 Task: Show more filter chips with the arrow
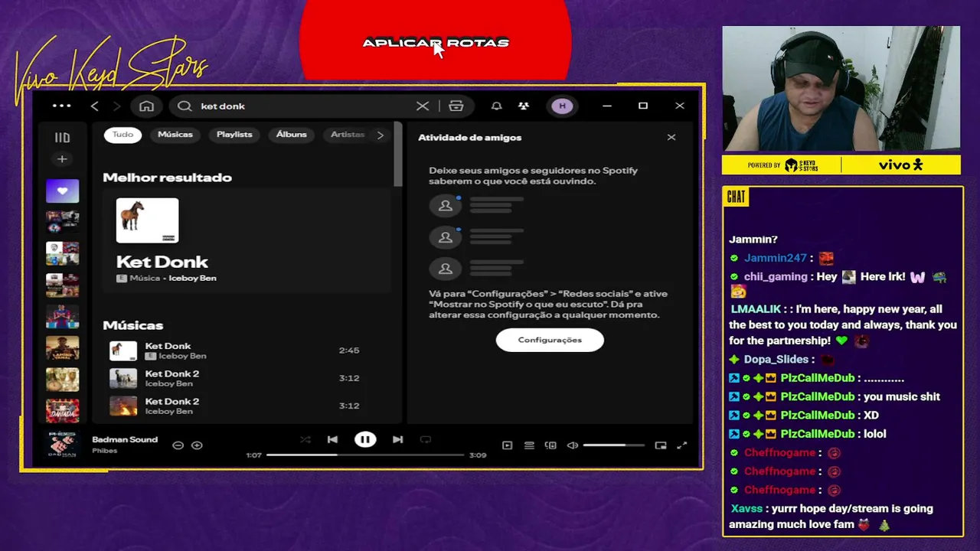click(x=381, y=135)
